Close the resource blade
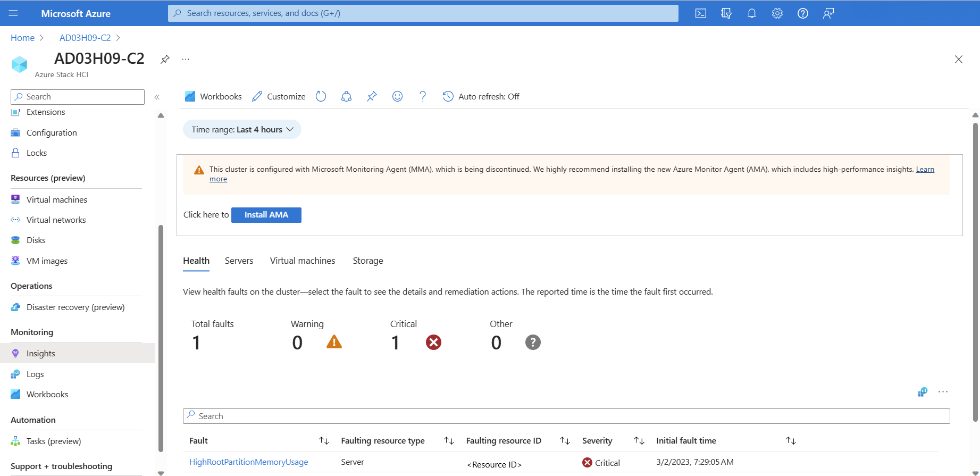The height and width of the screenshot is (476, 980). (959, 60)
